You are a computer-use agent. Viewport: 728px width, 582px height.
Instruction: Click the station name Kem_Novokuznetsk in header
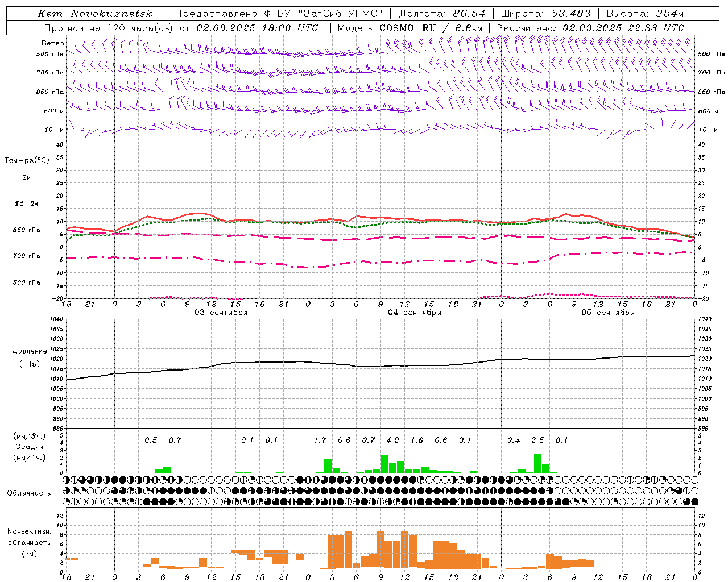(x=95, y=14)
